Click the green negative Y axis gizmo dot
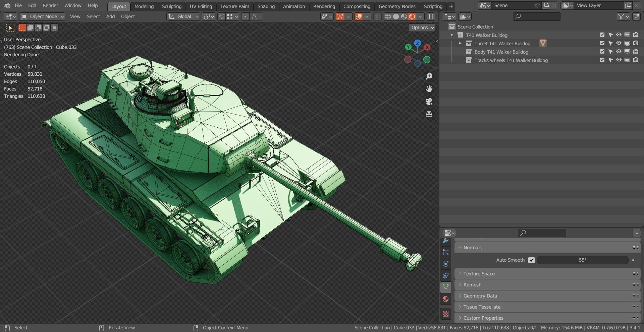Viewport: 644px width, 332px height. (427, 60)
